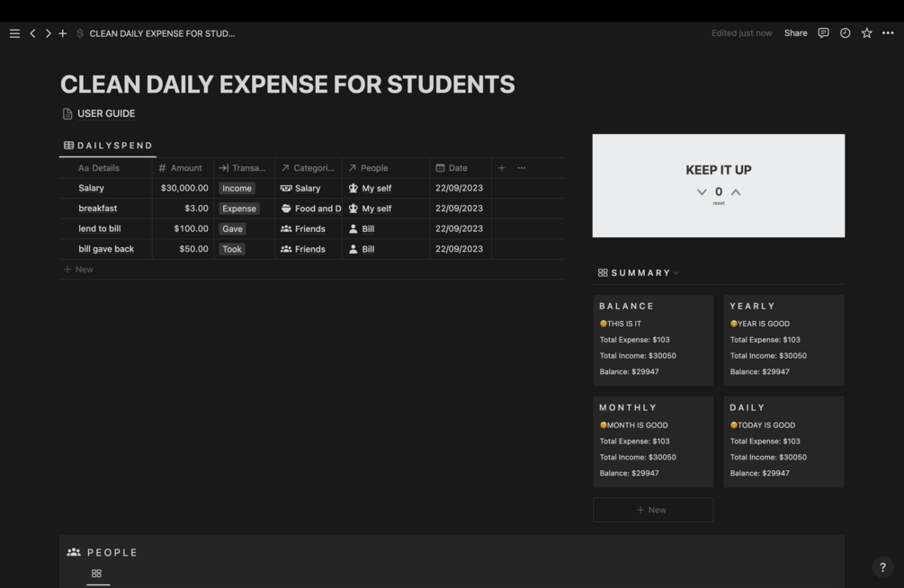The width and height of the screenshot is (904, 588).
Task: Open the sidebar hamburger menu
Action: tap(14, 33)
